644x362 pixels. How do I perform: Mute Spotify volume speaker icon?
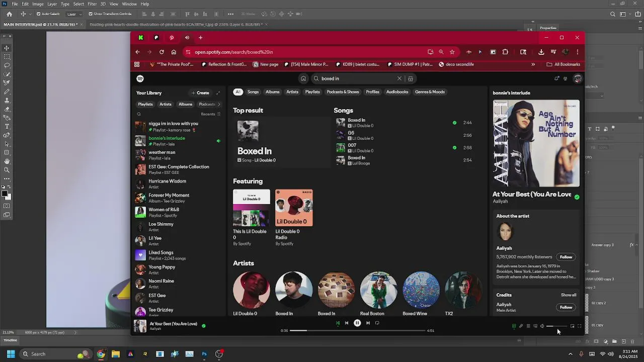click(x=542, y=326)
